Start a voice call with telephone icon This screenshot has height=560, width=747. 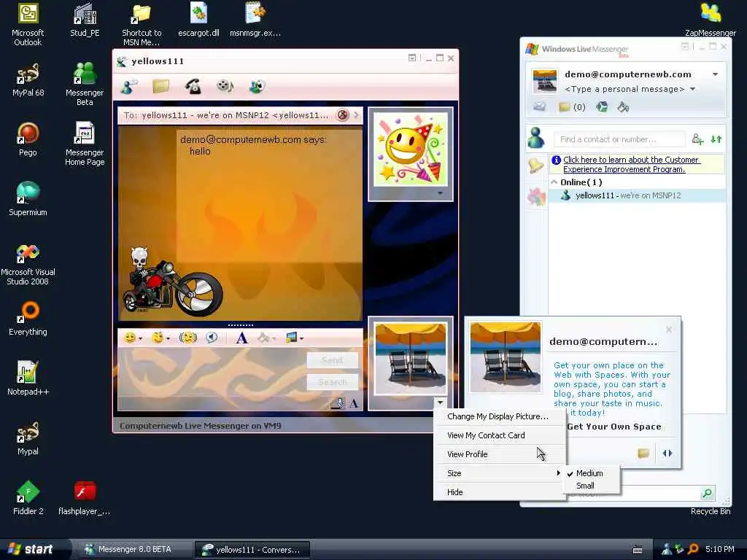(193, 86)
